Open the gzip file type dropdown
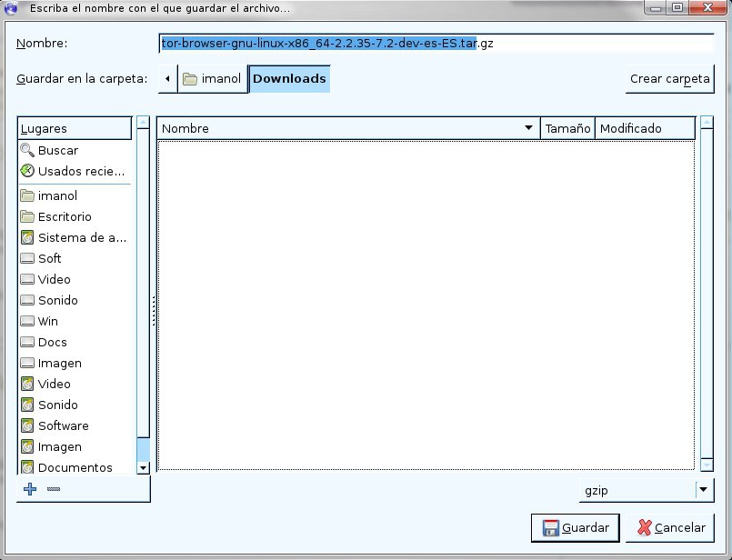The image size is (732, 560). coord(647,491)
